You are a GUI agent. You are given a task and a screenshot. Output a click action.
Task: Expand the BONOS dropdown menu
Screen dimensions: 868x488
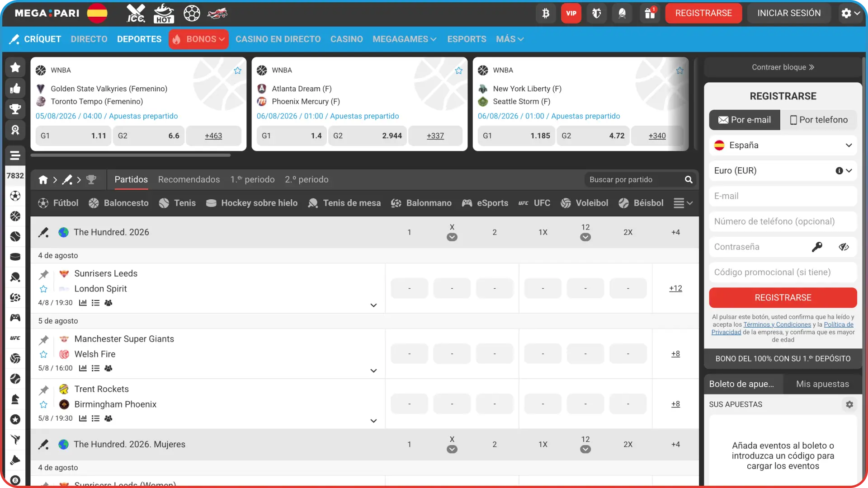[x=198, y=39]
